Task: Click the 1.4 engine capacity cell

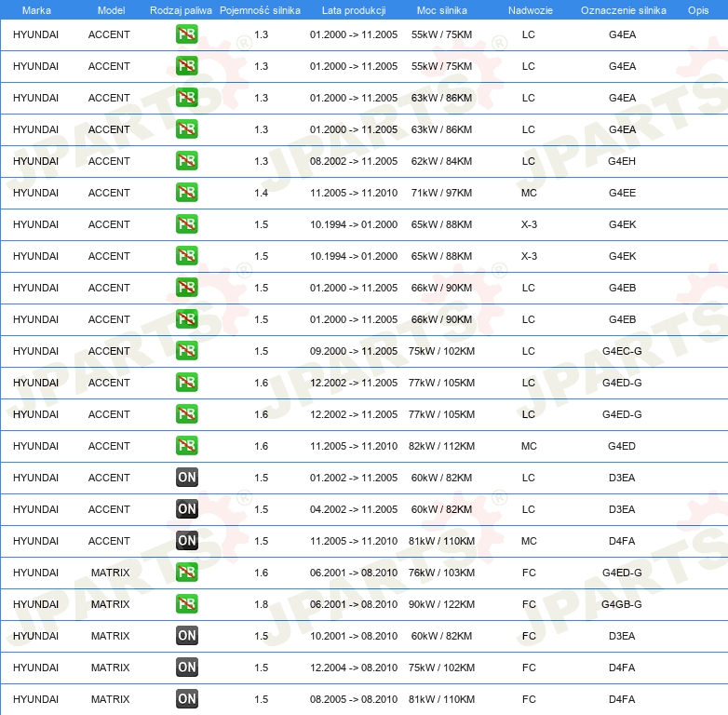Action: [x=261, y=193]
